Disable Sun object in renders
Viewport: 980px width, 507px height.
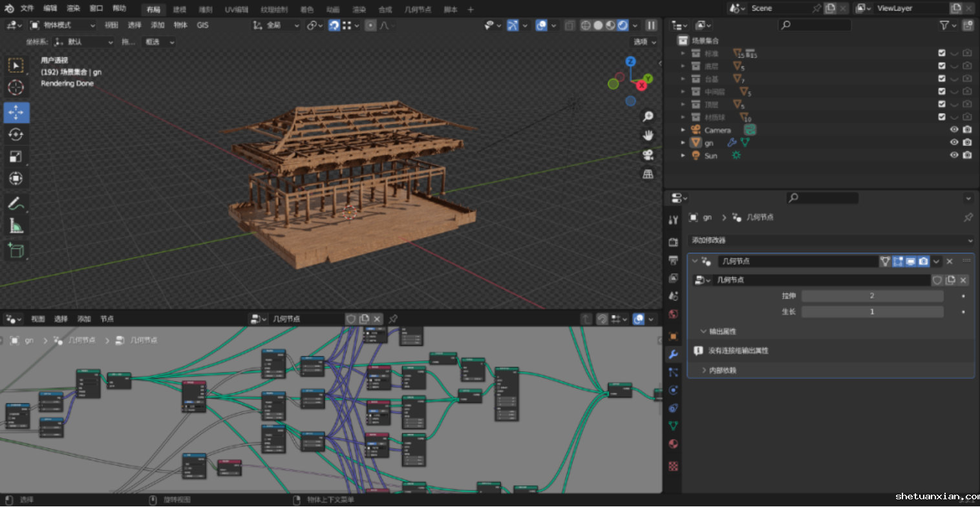(x=967, y=156)
